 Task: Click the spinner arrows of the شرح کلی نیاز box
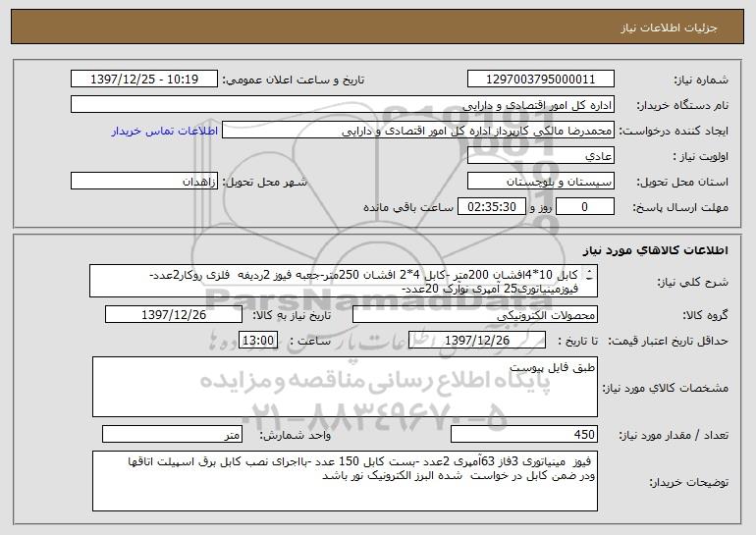(589, 275)
